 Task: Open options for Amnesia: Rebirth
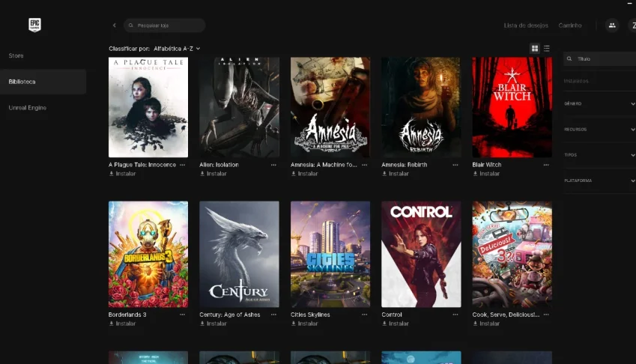455,165
